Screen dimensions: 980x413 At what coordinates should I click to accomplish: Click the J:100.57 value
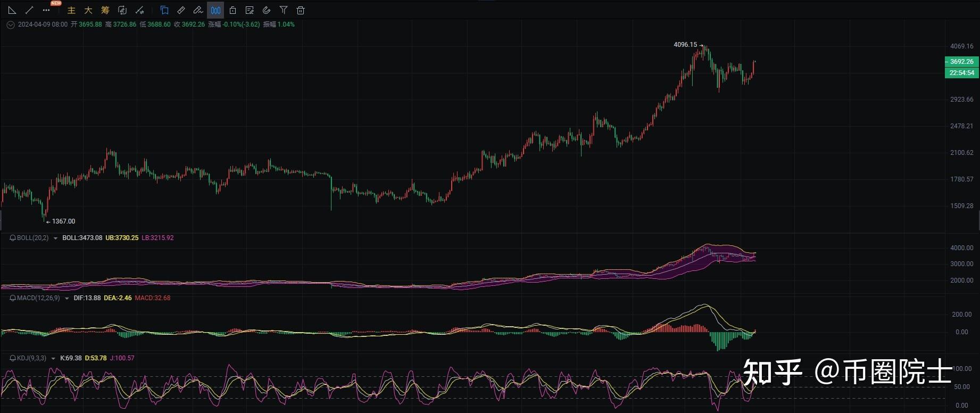tap(122, 358)
